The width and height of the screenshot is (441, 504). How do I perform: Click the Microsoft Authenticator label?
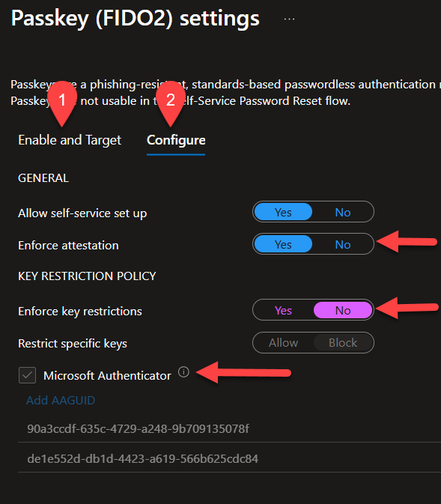pos(107,375)
